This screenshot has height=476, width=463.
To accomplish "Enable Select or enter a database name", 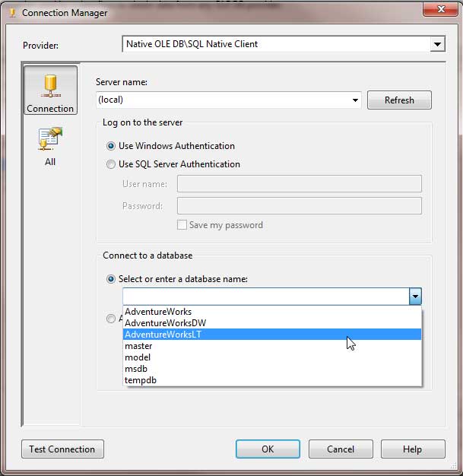I will (x=112, y=279).
